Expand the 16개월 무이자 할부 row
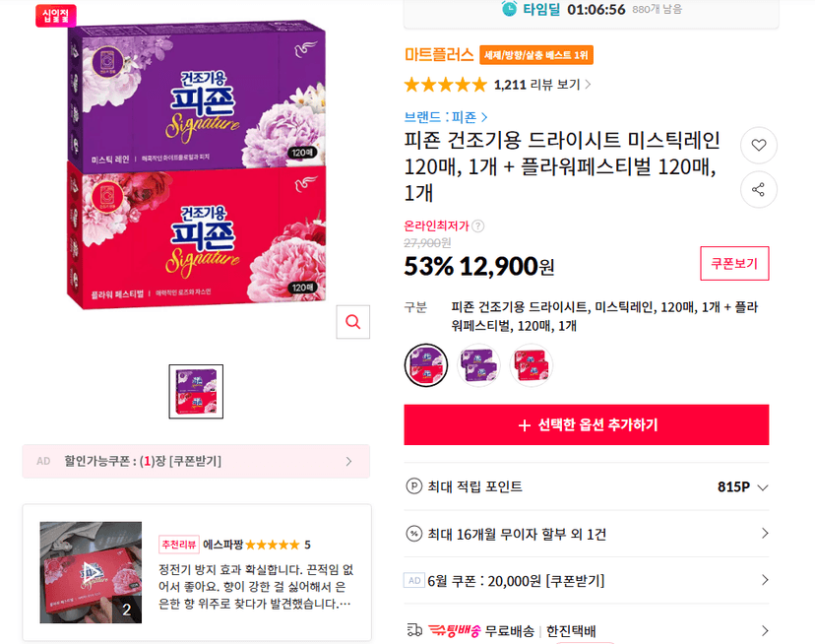 [587, 534]
